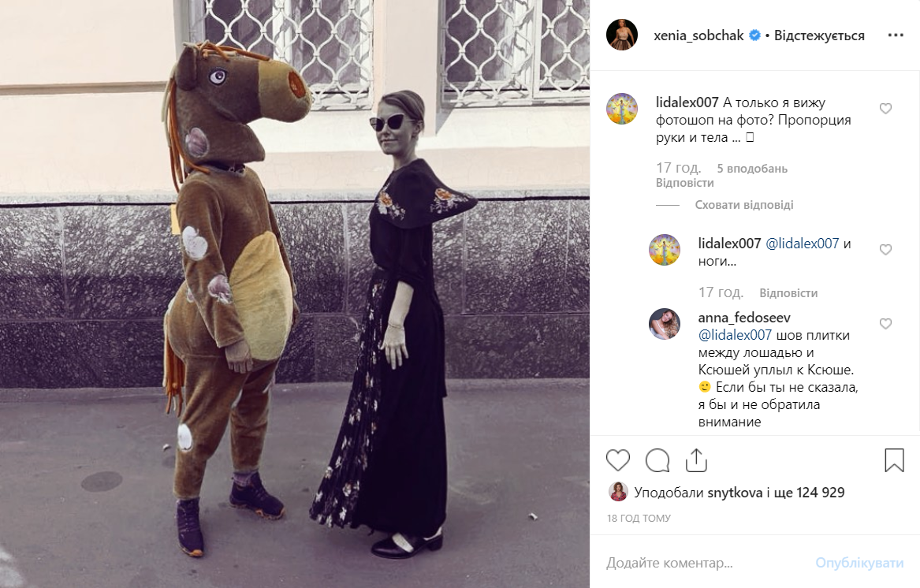The image size is (920, 588).
Task: Open comment via speech bubble icon
Action: pos(657,460)
